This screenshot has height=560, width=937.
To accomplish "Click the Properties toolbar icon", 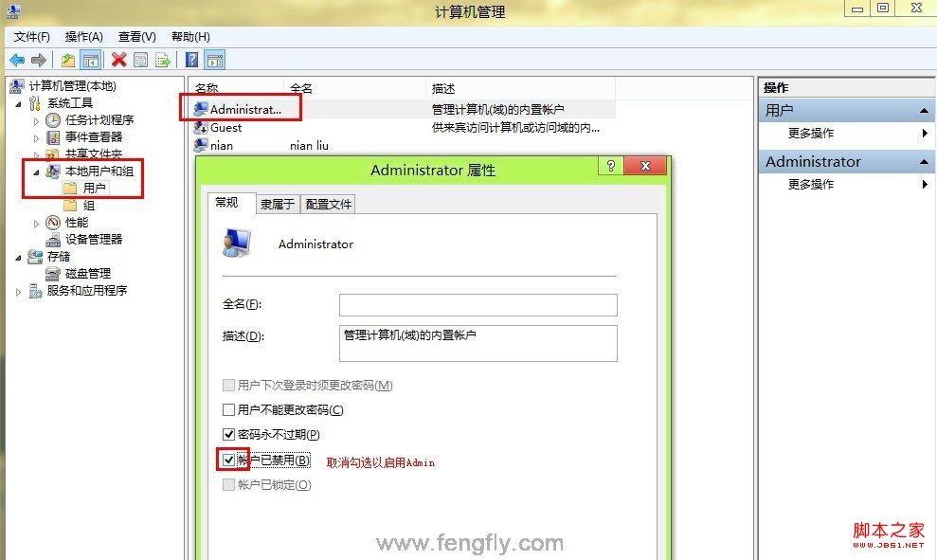I will (141, 60).
